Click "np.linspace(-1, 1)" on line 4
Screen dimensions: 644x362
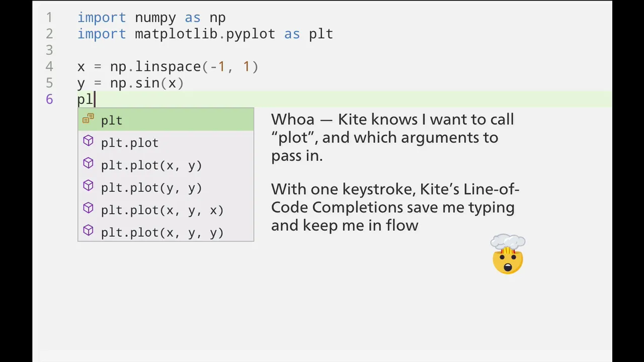point(184,66)
